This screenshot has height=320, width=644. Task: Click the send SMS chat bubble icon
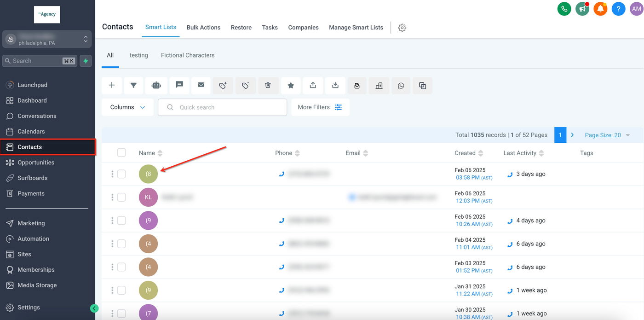[179, 85]
